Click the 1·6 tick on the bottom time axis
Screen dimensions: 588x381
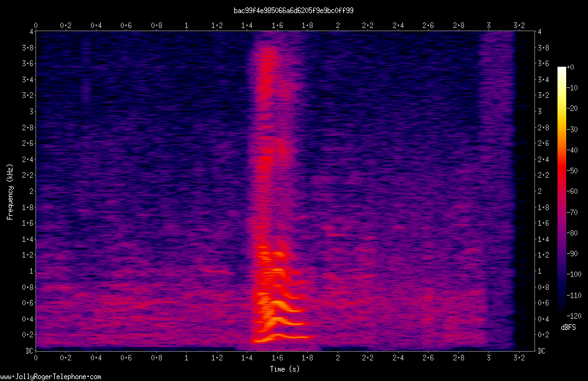coord(277,358)
